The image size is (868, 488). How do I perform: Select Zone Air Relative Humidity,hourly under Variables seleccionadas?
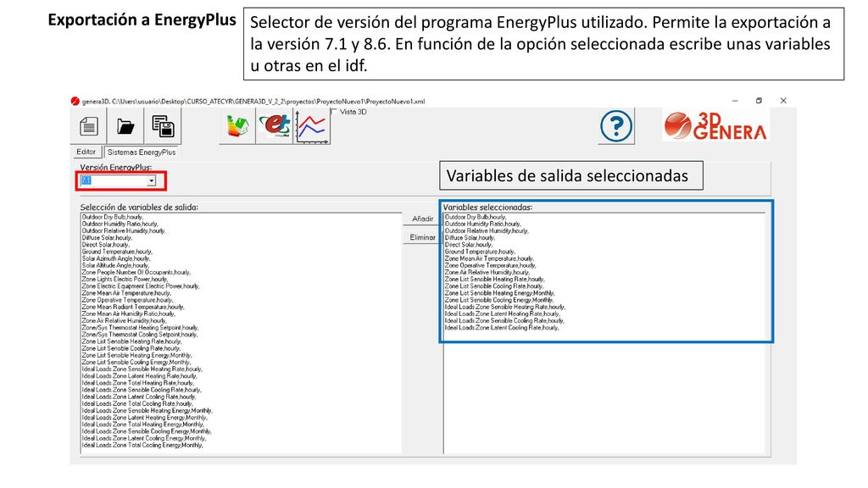click(487, 272)
